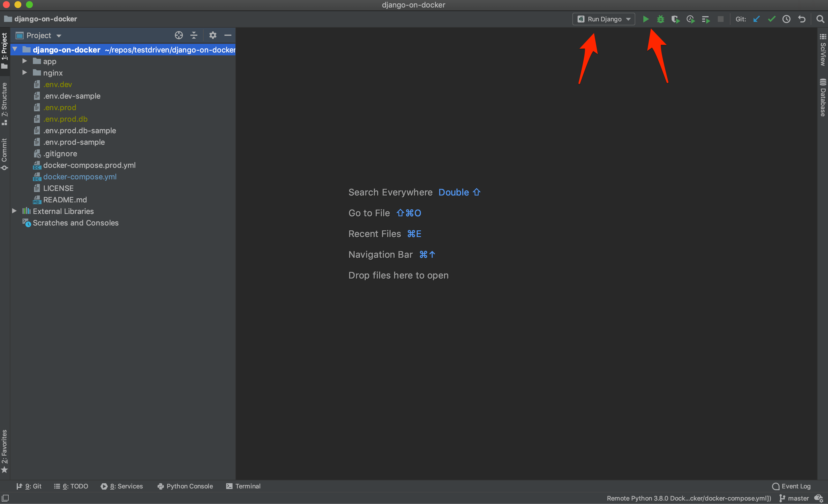Viewport: 828px width, 504px height.
Task: Expand the nginx folder in project tree
Action: point(24,72)
